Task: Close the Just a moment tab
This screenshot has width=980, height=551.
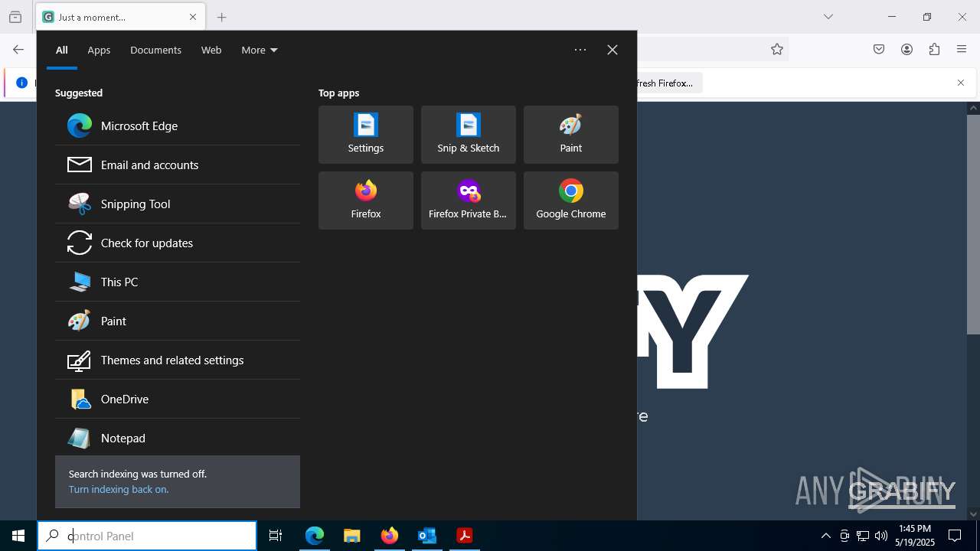Action: point(193,17)
